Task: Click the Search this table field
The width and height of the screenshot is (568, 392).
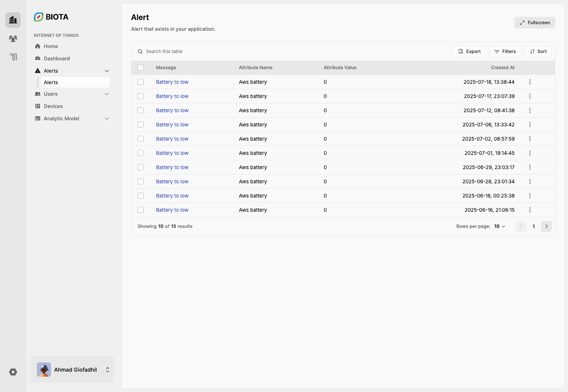Action: coord(164,51)
